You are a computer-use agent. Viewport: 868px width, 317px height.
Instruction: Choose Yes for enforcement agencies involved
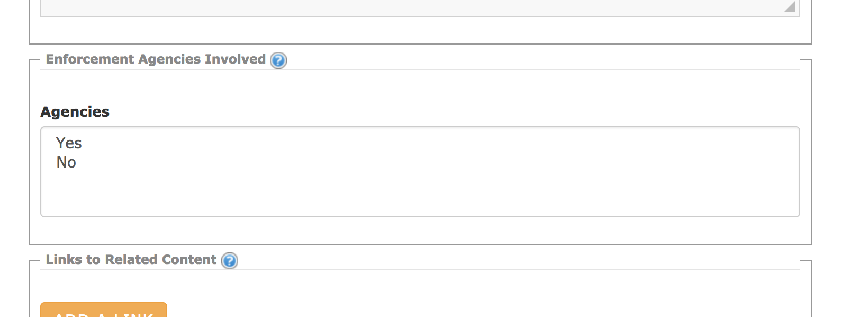tap(69, 143)
